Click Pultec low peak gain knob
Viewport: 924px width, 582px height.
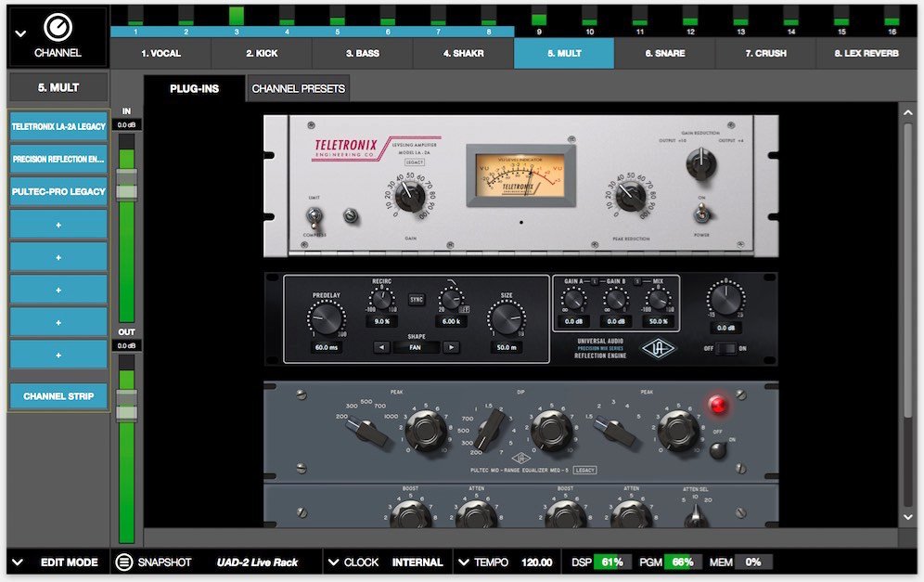coord(427,431)
